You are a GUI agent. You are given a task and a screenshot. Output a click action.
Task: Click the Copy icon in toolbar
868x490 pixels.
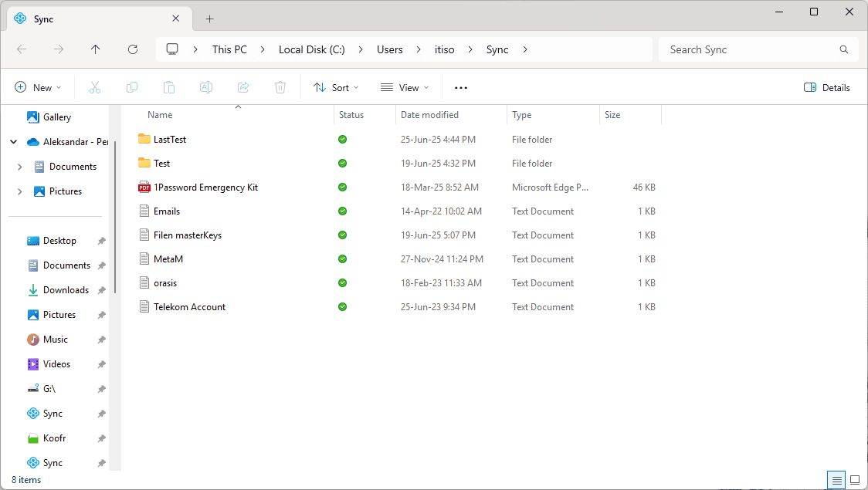point(132,87)
